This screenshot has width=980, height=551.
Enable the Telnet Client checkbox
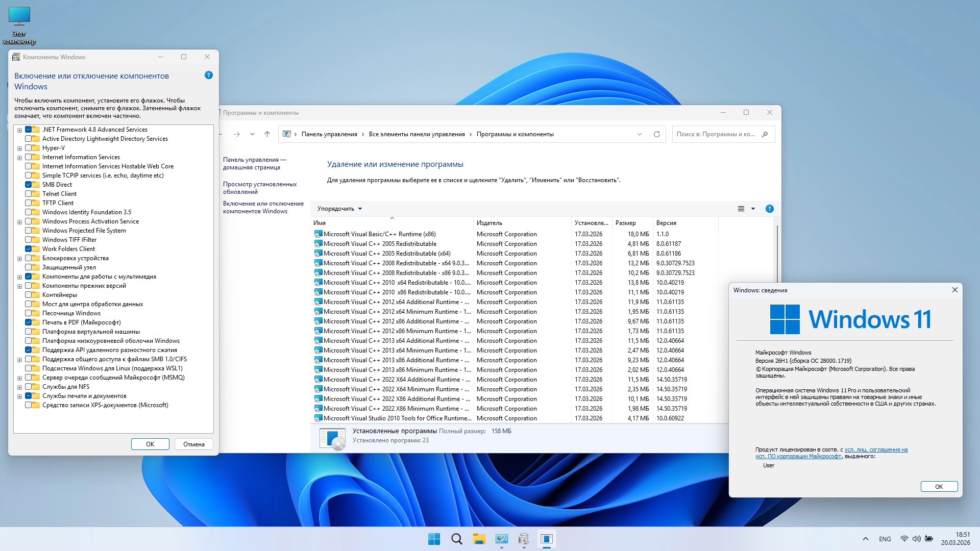(x=29, y=194)
